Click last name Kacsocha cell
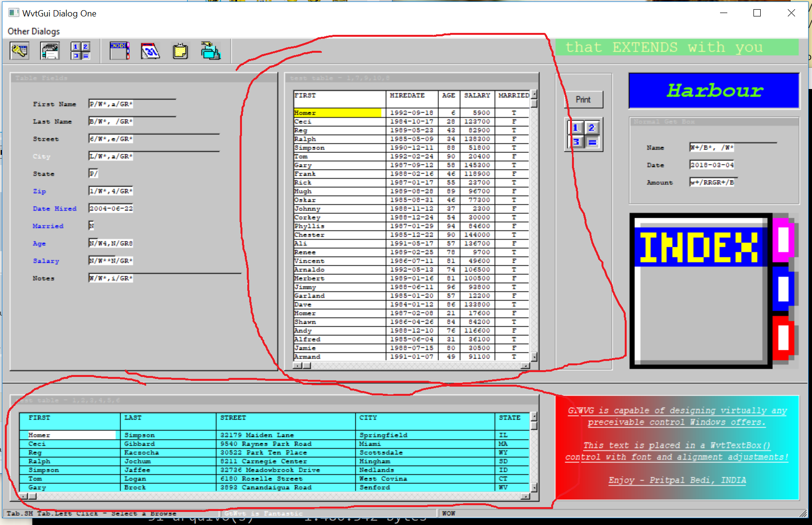This screenshot has width=812, height=525. 168,452
